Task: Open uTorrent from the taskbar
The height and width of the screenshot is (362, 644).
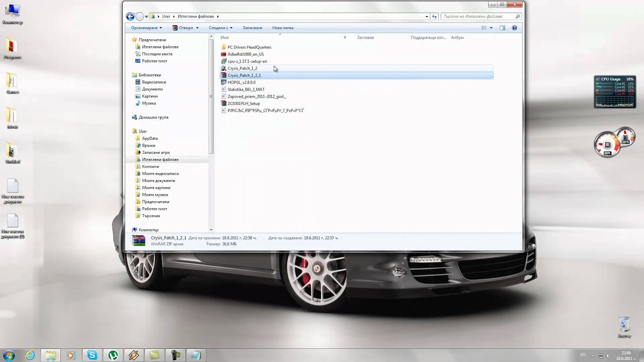Action: click(113, 355)
